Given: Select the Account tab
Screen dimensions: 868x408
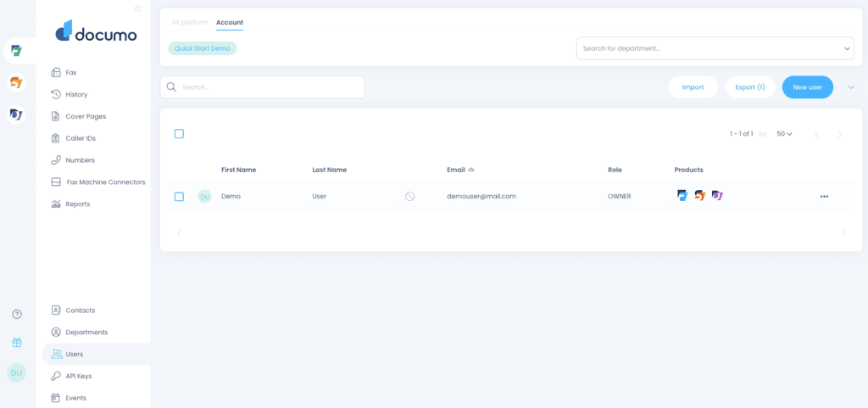Looking at the screenshot, I should 230,23.
